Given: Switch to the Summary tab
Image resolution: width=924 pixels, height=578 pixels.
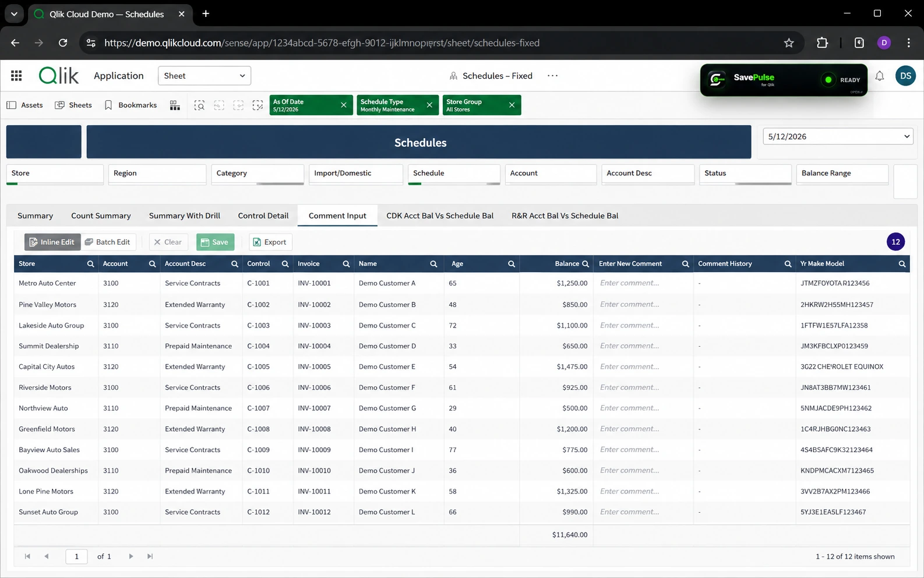Looking at the screenshot, I should (35, 216).
